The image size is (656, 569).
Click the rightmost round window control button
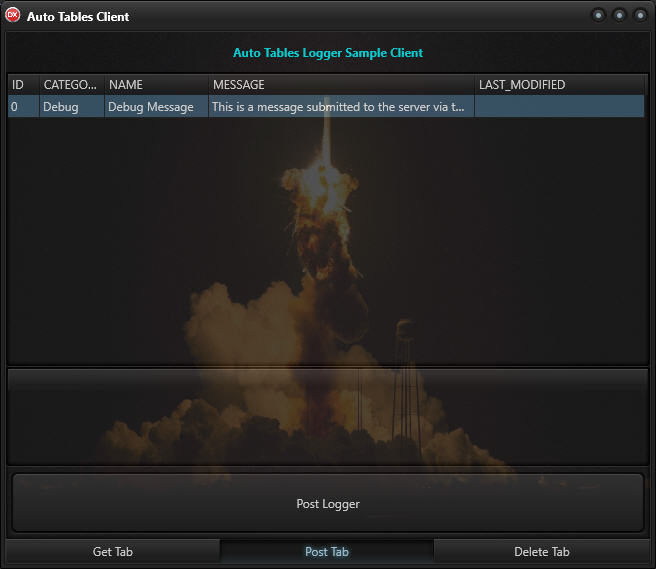click(639, 15)
